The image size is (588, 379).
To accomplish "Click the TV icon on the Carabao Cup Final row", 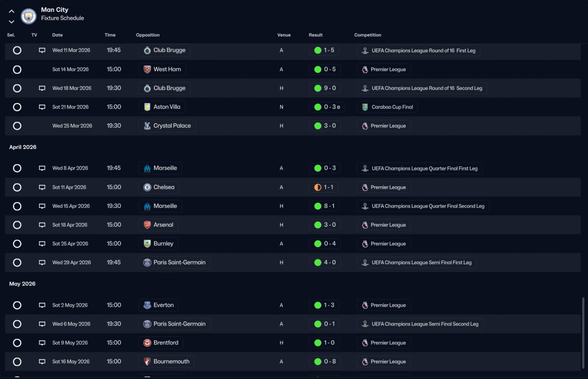I will 42,107.
